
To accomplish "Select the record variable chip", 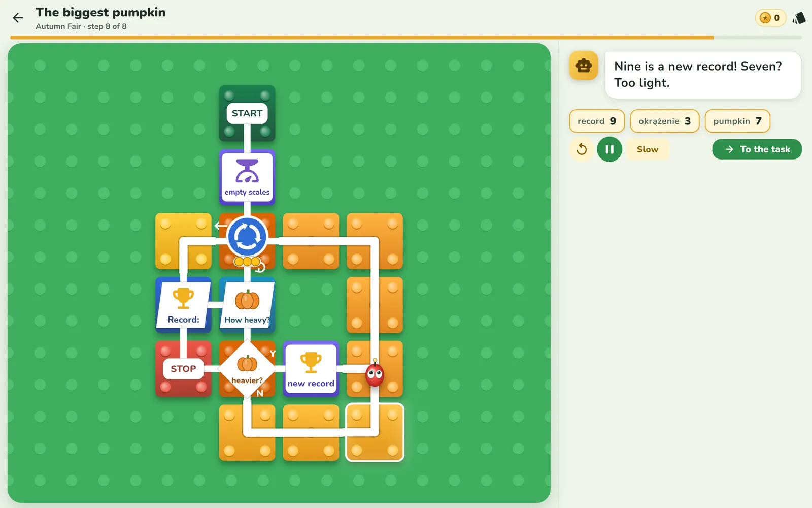I will (x=597, y=121).
